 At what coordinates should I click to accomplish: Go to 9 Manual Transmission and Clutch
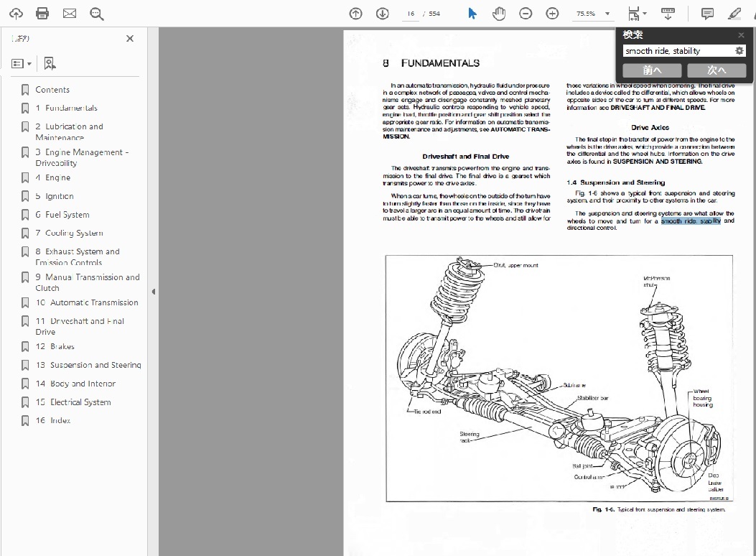[88, 282]
